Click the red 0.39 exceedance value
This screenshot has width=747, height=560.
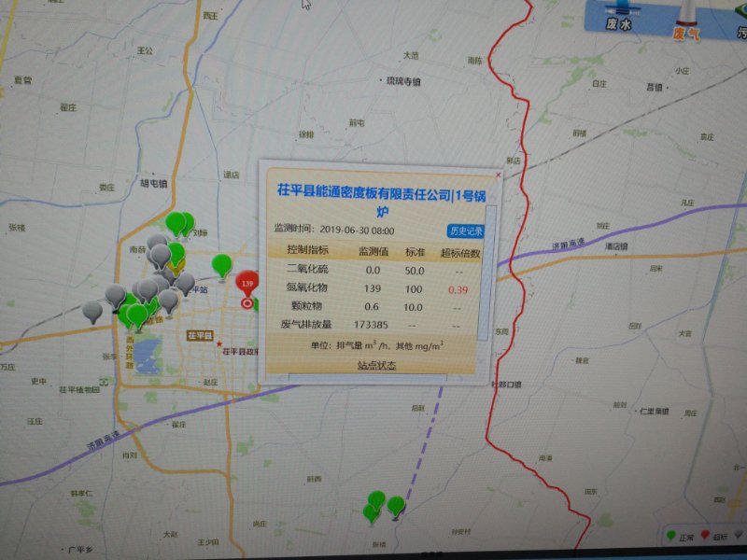458,289
